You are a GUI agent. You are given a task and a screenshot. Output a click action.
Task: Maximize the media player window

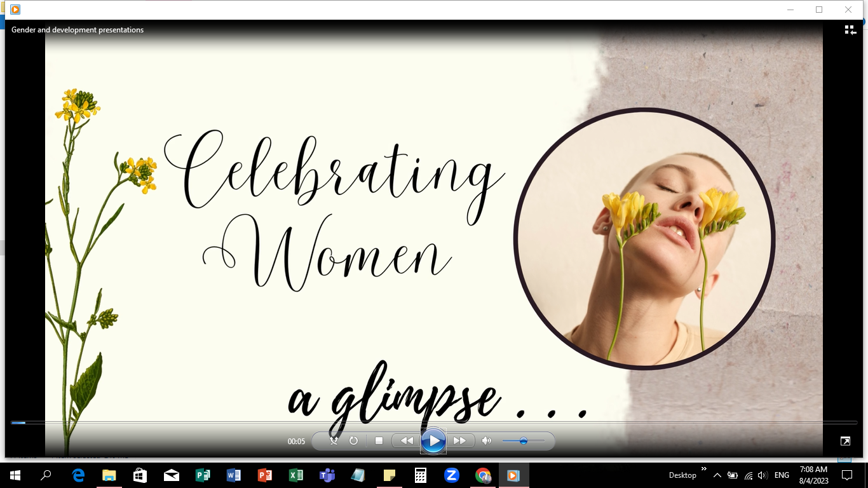(x=819, y=10)
